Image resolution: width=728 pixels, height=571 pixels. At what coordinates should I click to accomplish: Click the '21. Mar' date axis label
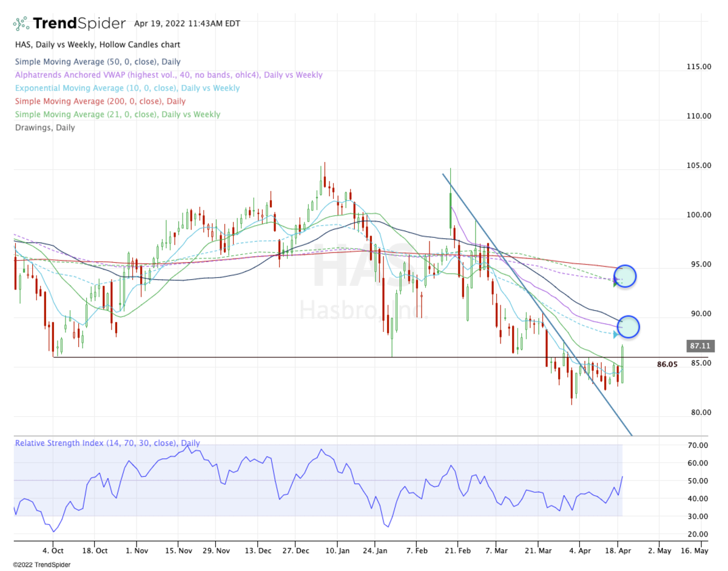(538, 551)
